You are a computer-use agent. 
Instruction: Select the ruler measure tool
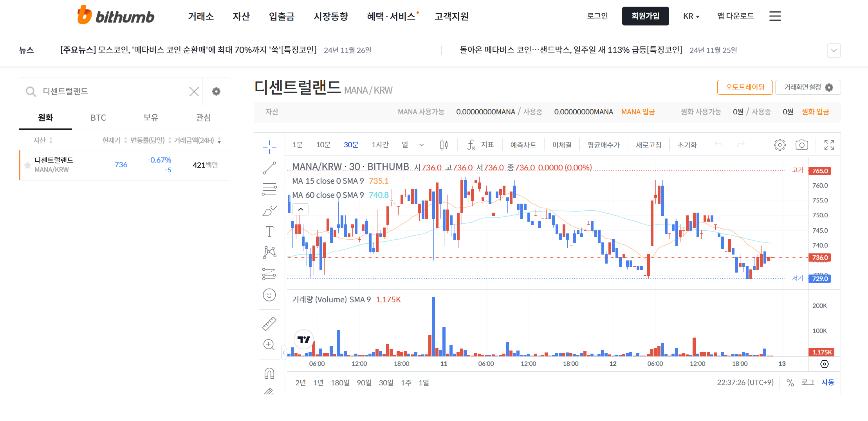click(x=269, y=323)
